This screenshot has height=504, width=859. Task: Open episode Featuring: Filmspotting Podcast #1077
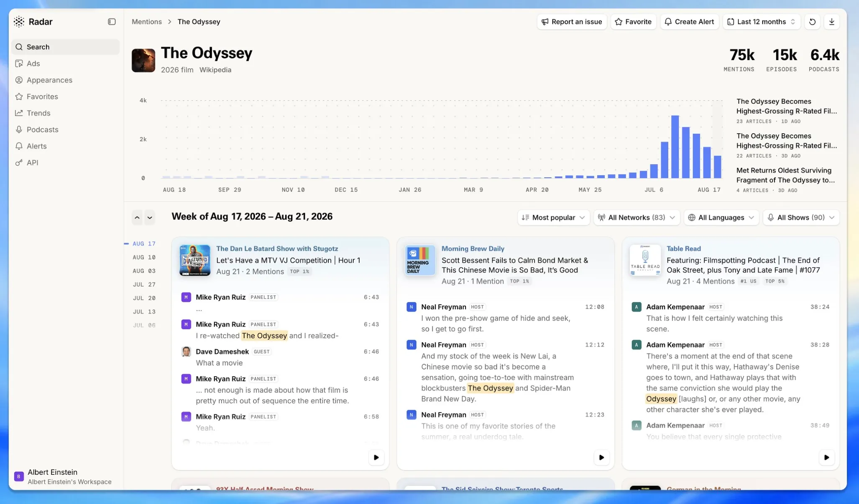tap(743, 265)
